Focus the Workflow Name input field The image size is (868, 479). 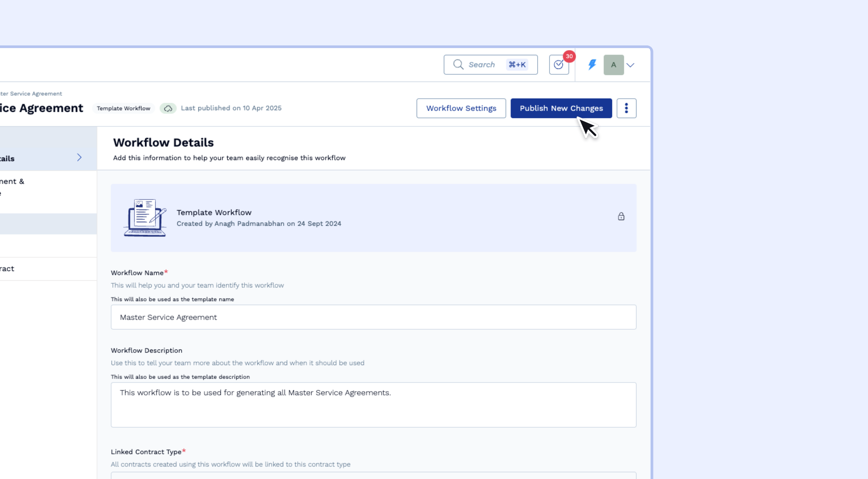pyautogui.click(x=373, y=317)
